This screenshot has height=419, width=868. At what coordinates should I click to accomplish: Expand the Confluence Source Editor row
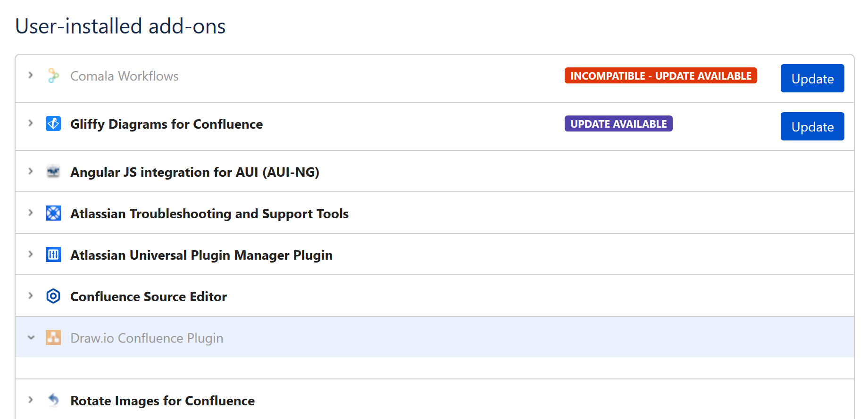click(x=31, y=296)
